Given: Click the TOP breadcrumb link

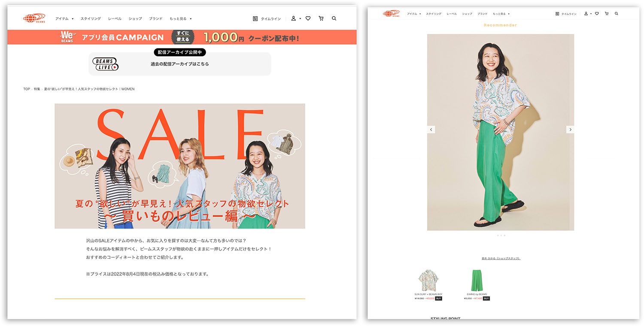Looking at the screenshot, I should click(x=27, y=89).
